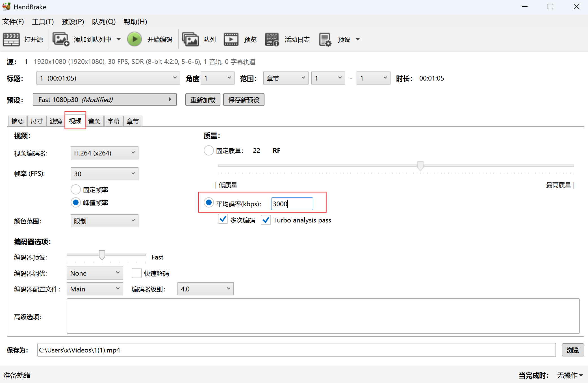Switch to the audio (音频) tab
This screenshot has width=588, height=383.
94,122
